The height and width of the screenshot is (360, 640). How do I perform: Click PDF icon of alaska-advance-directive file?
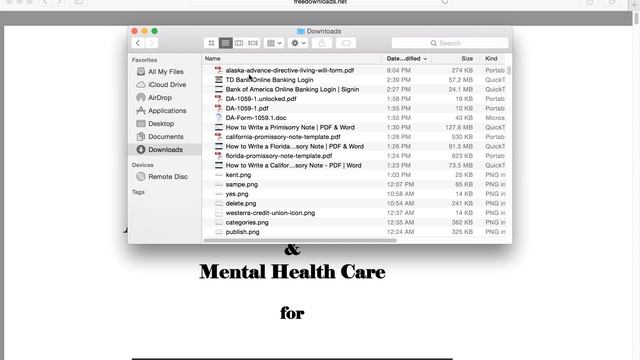(219, 70)
